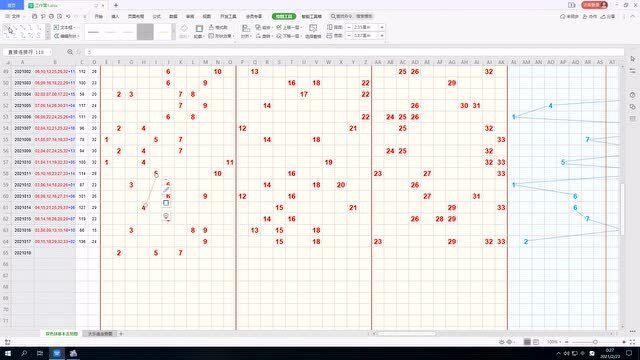Open the shape height value dropdown
This screenshot has width=640, height=360.
click(382, 27)
